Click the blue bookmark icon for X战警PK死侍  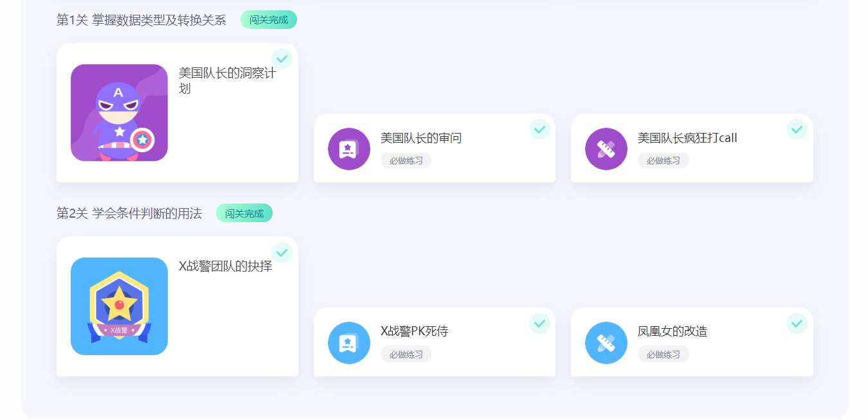pos(349,343)
